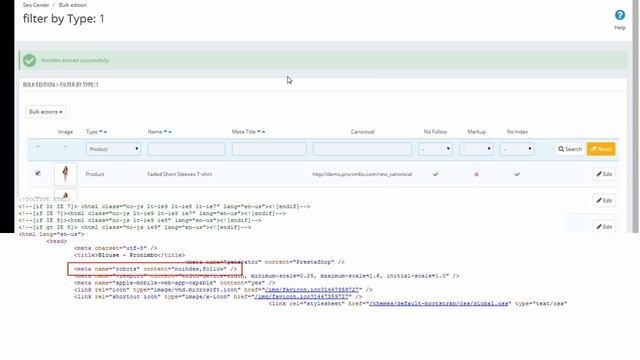Click the No Follow column header
Screen dimensions: 640x360
click(435, 132)
